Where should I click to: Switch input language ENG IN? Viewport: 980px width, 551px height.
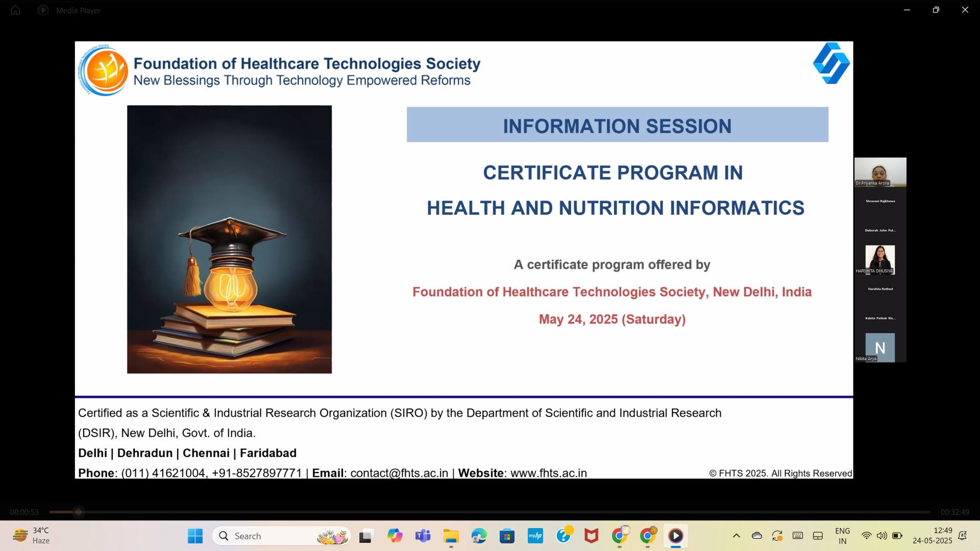[843, 536]
